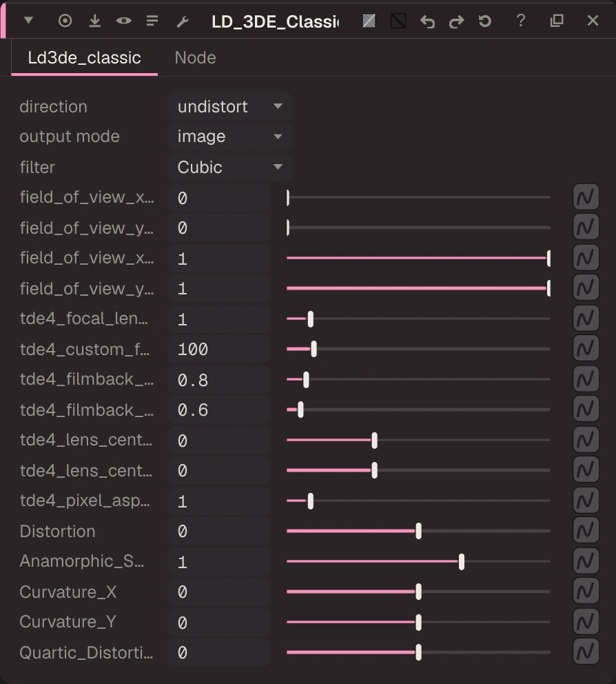616x684 pixels.
Task: Click the tde4_custom_f field showing 100
Action: pyautogui.click(x=219, y=349)
